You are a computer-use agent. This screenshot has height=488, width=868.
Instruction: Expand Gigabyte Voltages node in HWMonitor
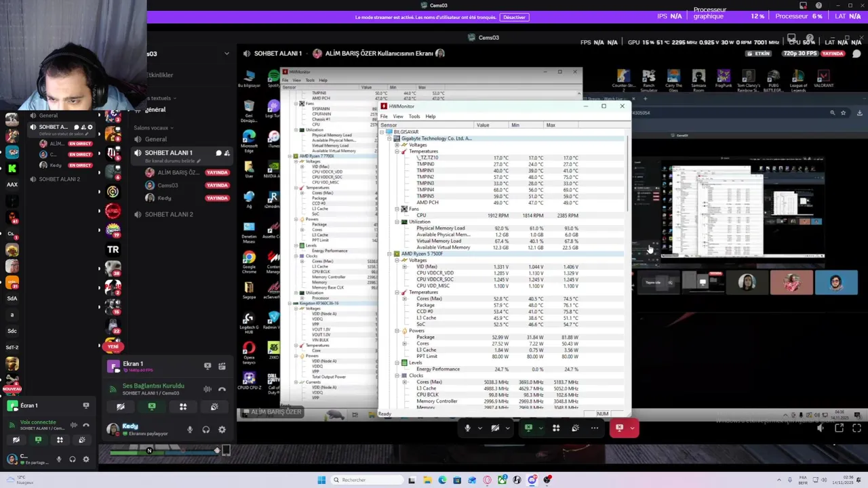click(x=397, y=144)
